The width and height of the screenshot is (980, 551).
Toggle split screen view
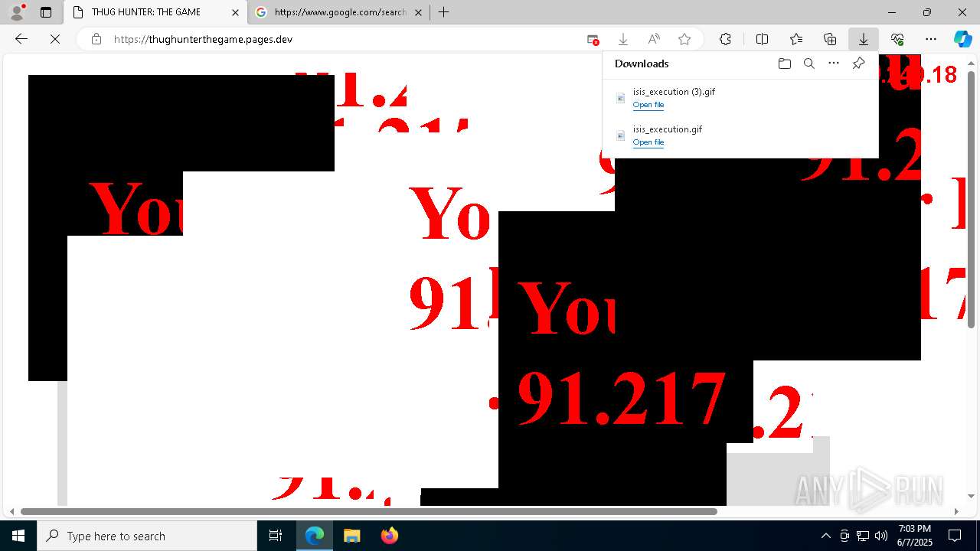[x=762, y=39]
